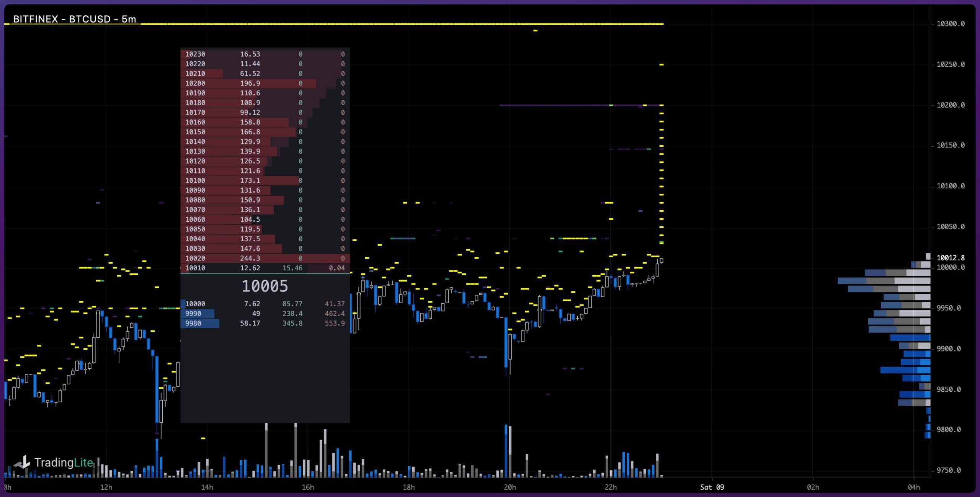
Task: Click the 12h marker on time axis
Action: (106, 487)
